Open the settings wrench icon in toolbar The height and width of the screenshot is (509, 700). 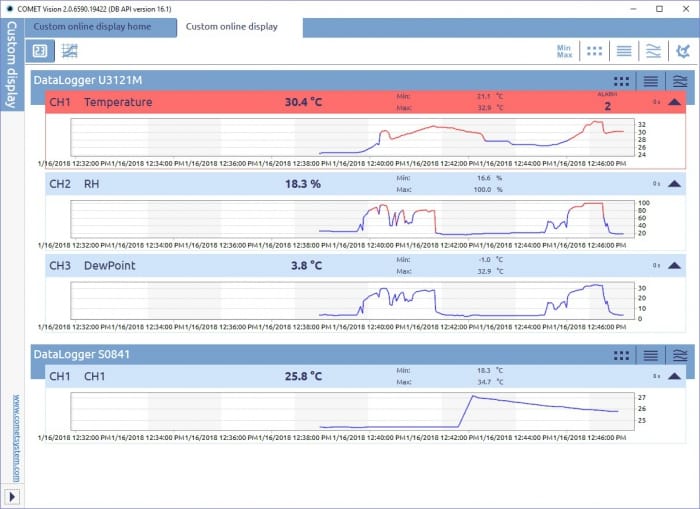tap(683, 50)
